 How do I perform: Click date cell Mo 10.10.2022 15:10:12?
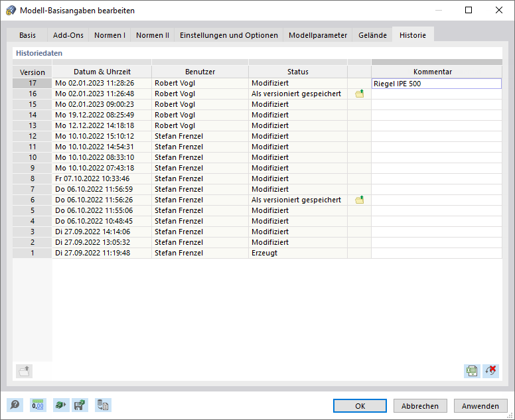pos(102,136)
